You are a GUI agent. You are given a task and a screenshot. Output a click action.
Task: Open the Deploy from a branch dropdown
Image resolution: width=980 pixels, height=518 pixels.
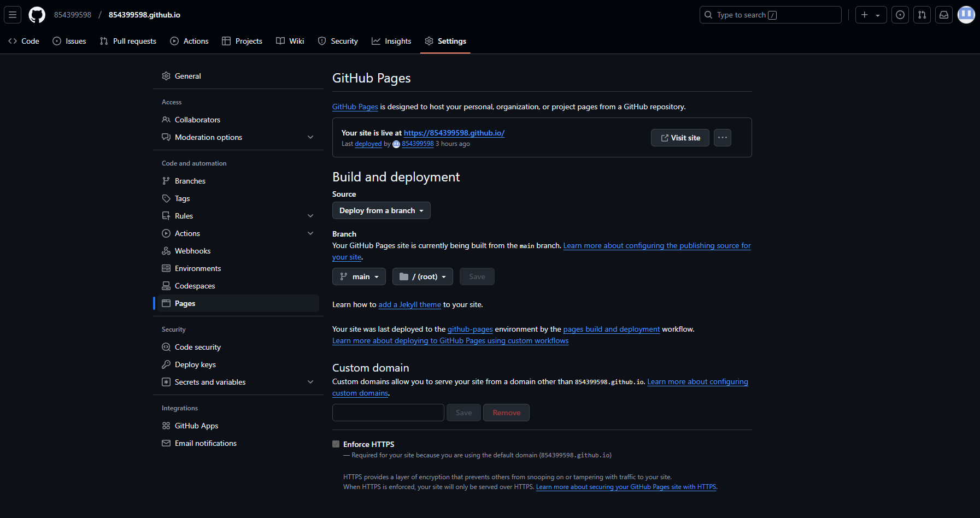pyautogui.click(x=381, y=210)
